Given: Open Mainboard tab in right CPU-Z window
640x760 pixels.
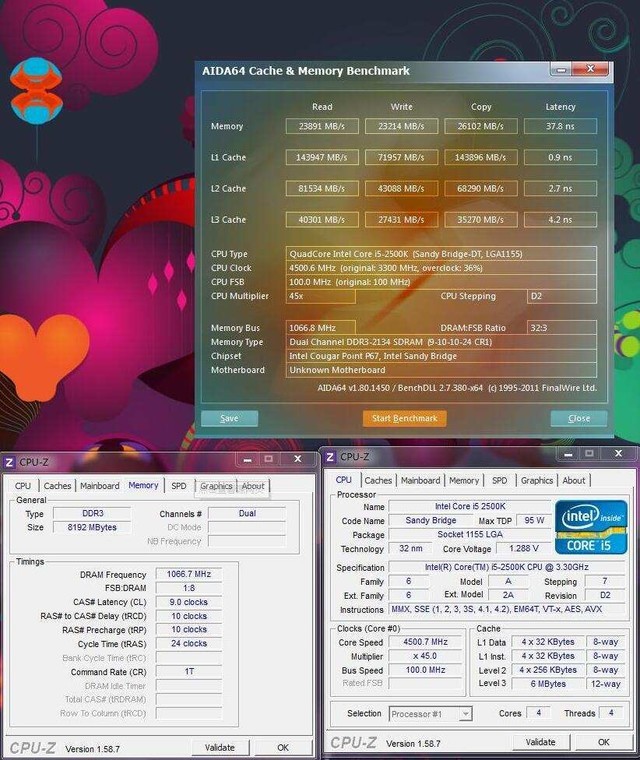Looking at the screenshot, I should pos(420,480).
